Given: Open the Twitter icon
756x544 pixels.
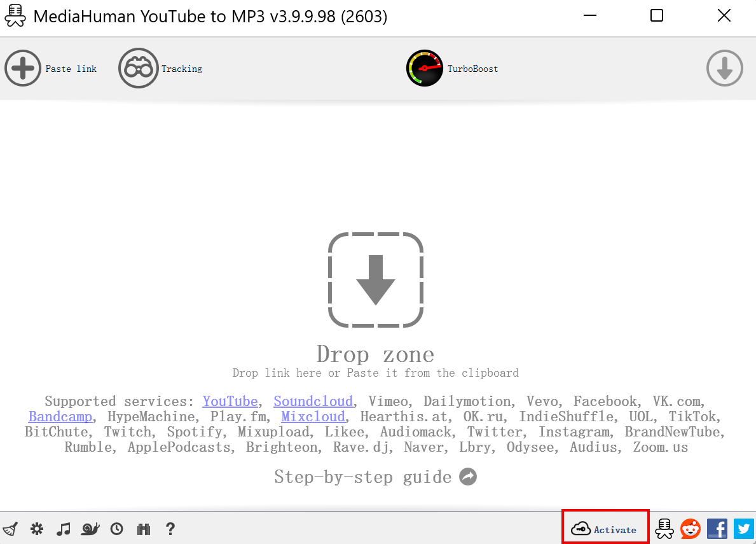Looking at the screenshot, I should (743, 529).
